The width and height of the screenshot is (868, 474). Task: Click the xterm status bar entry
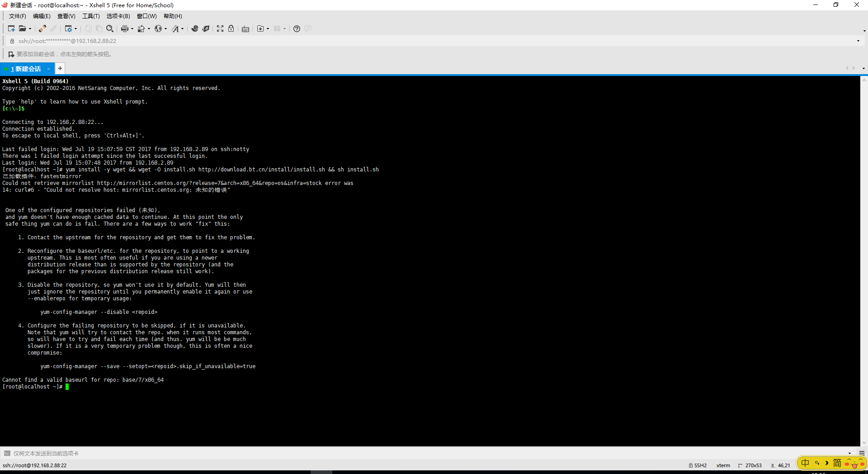pyautogui.click(x=723, y=465)
